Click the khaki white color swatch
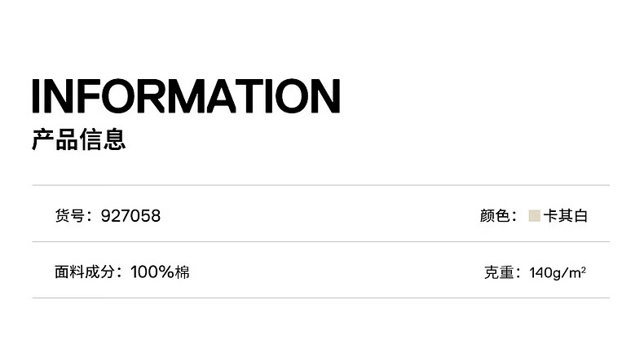Image resolution: width=644 pixels, height=340 pixels. tap(534, 216)
